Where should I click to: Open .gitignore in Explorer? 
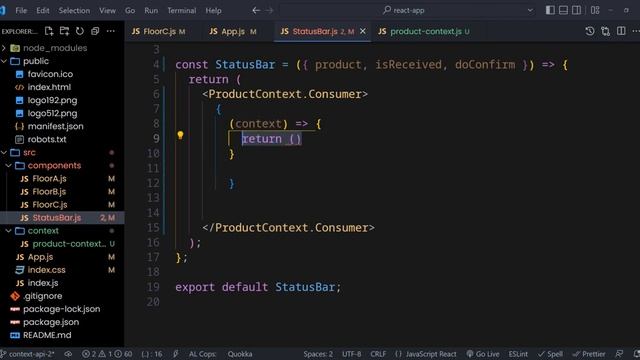pyautogui.click(x=43, y=296)
